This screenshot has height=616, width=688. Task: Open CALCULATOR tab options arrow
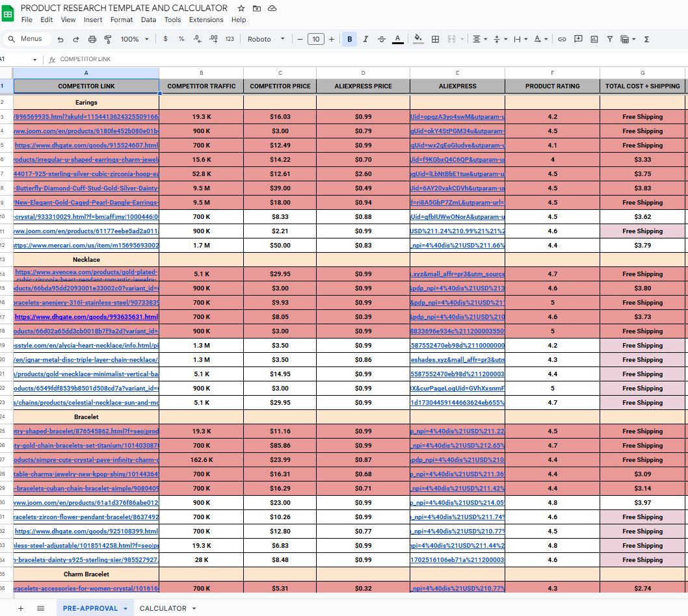(194, 609)
